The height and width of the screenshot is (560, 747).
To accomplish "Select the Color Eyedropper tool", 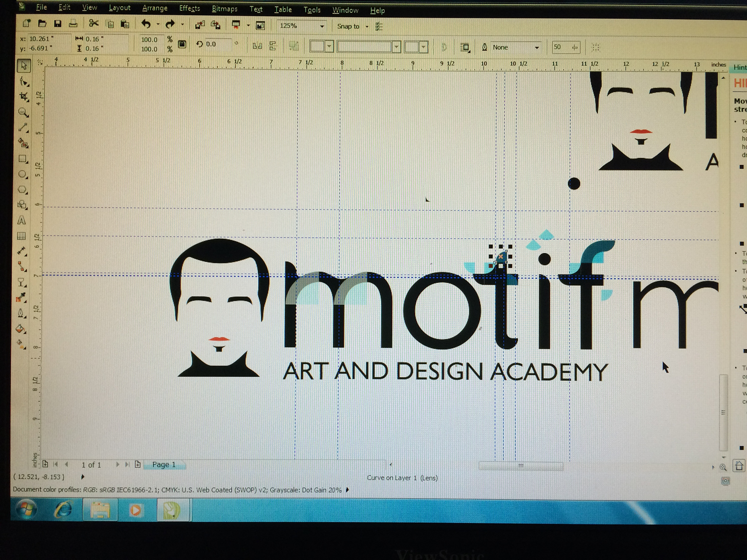I will tap(21, 298).
